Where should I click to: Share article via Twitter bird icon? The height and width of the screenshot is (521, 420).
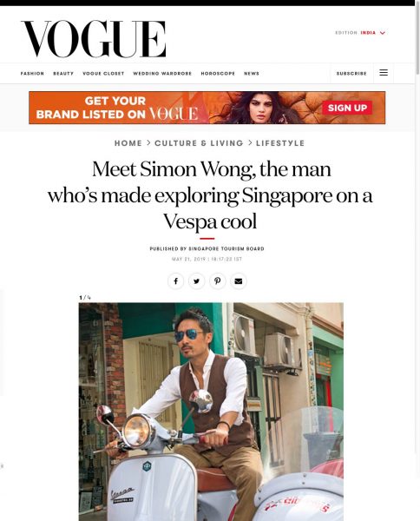[197, 281]
